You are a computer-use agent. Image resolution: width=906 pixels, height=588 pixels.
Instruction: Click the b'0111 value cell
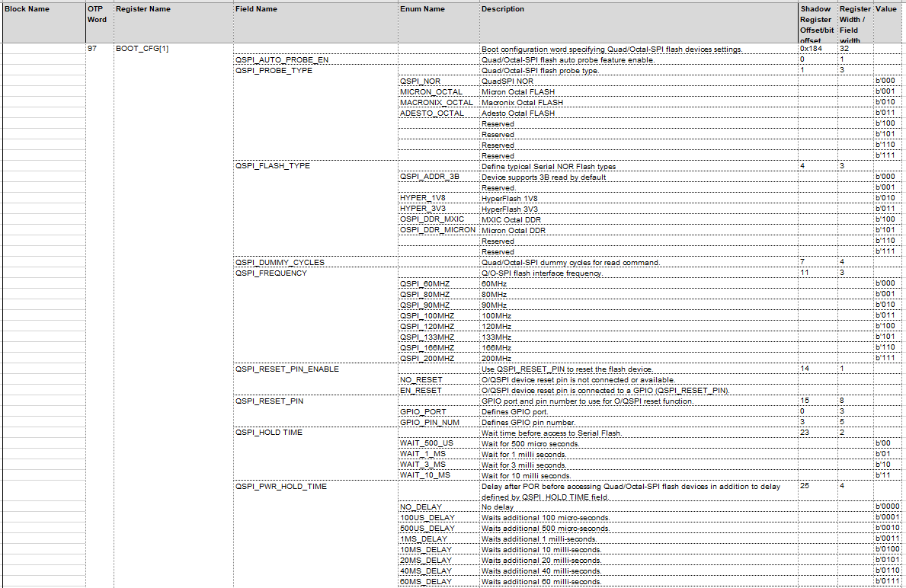pyautogui.click(x=888, y=582)
